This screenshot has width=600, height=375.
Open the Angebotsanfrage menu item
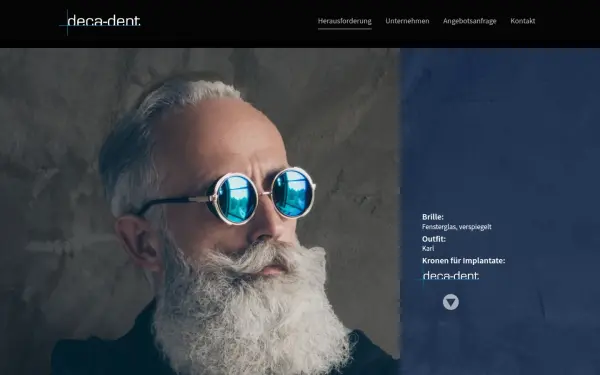click(x=470, y=21)
